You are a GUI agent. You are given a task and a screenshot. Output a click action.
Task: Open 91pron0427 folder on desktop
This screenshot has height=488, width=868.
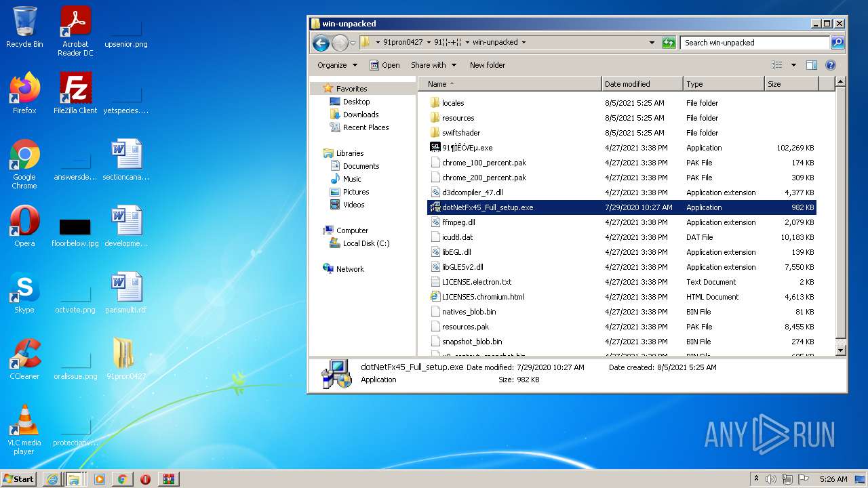(125, 359)
